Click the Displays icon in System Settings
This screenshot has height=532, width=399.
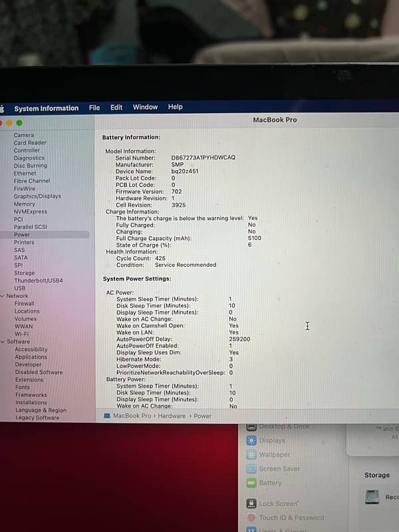point(251,440)
